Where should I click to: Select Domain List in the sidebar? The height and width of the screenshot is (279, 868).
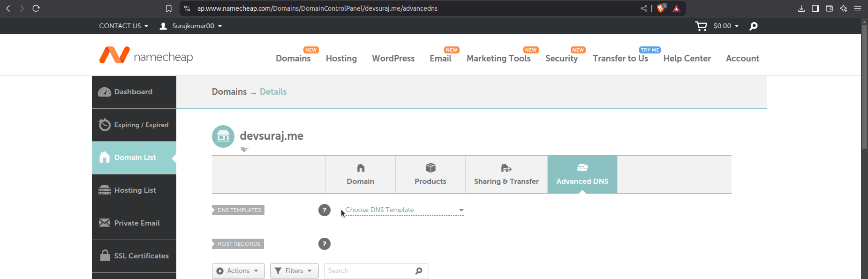point(134,158)
